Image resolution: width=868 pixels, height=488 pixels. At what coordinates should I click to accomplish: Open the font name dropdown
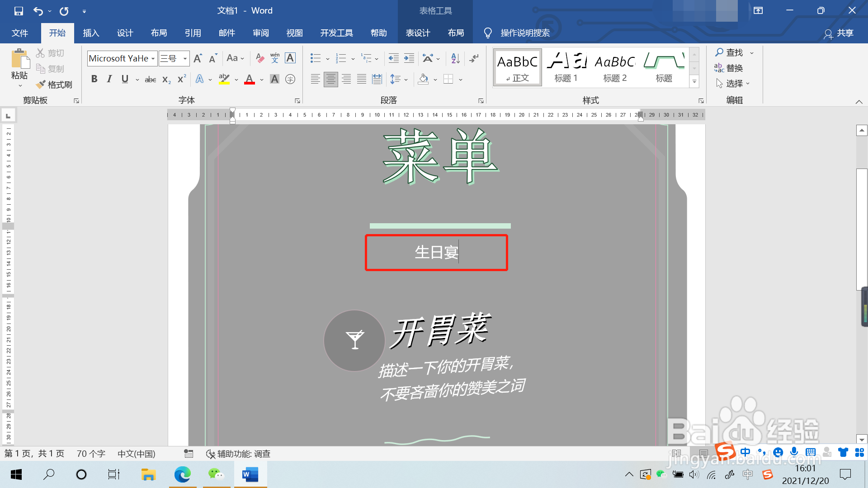point(153,58)
